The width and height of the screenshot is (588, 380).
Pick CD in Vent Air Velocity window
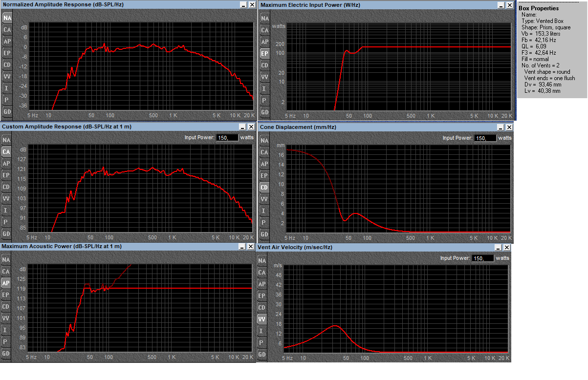point(262,308)
